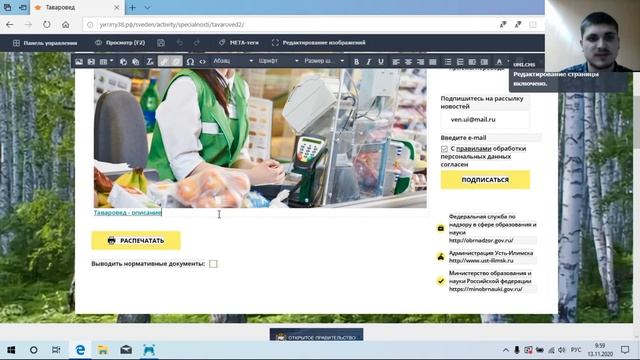Insert an image with the editor toolbar icon
The width and height of the screenshot is (640, 360).
79,62
